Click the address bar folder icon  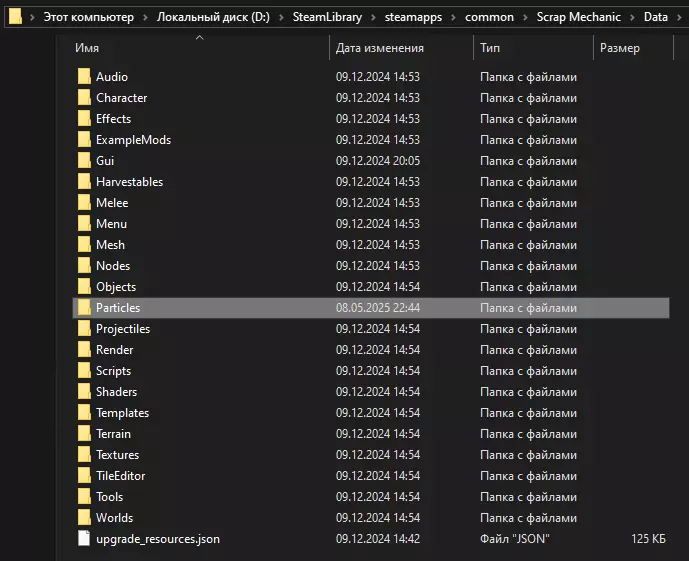[x=15, y=17]
